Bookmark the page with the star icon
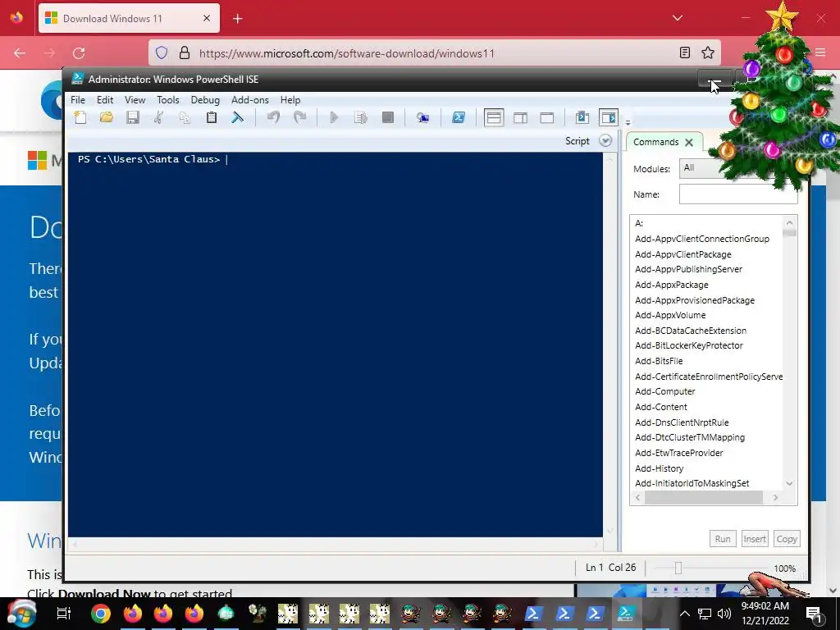The width and height of the screenshot is (840, 630). [x=708, y=52]
